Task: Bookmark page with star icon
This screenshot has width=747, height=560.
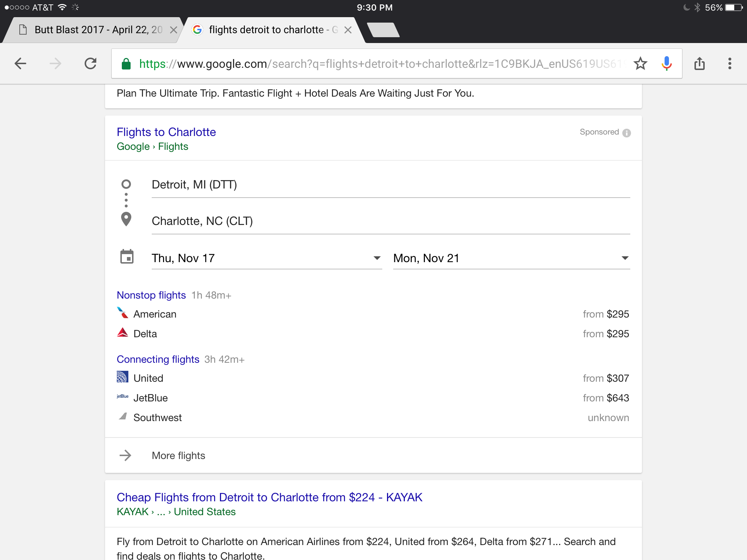Action: pos(640,64)
